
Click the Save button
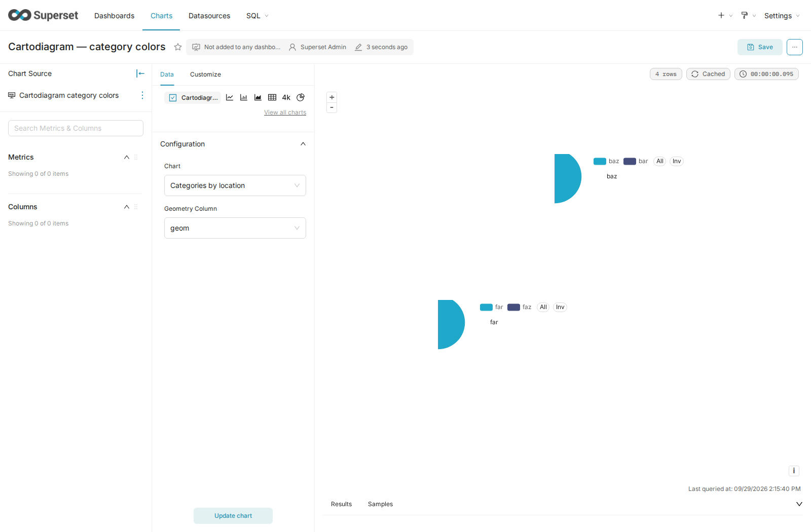click(x=760, y=47)
